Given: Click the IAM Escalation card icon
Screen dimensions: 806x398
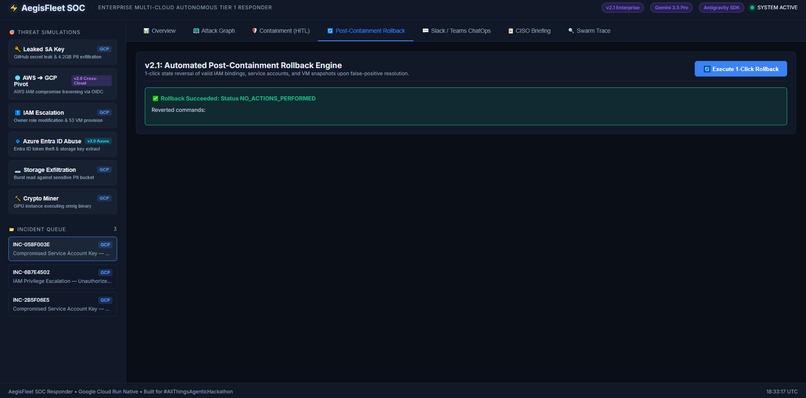Looking at the screenshot, I should [x=17, y=113].
